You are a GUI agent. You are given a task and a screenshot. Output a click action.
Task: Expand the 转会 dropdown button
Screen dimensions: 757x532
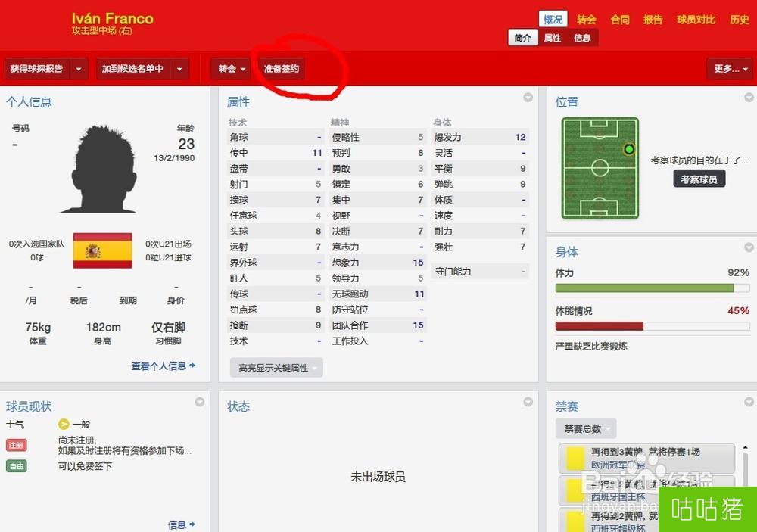coord(231,69)
